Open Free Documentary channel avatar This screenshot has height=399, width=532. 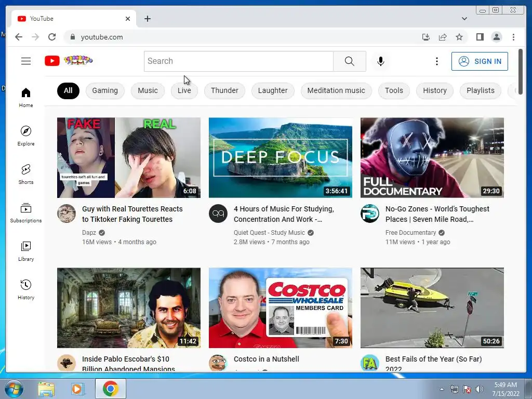(x=369, y=214)
